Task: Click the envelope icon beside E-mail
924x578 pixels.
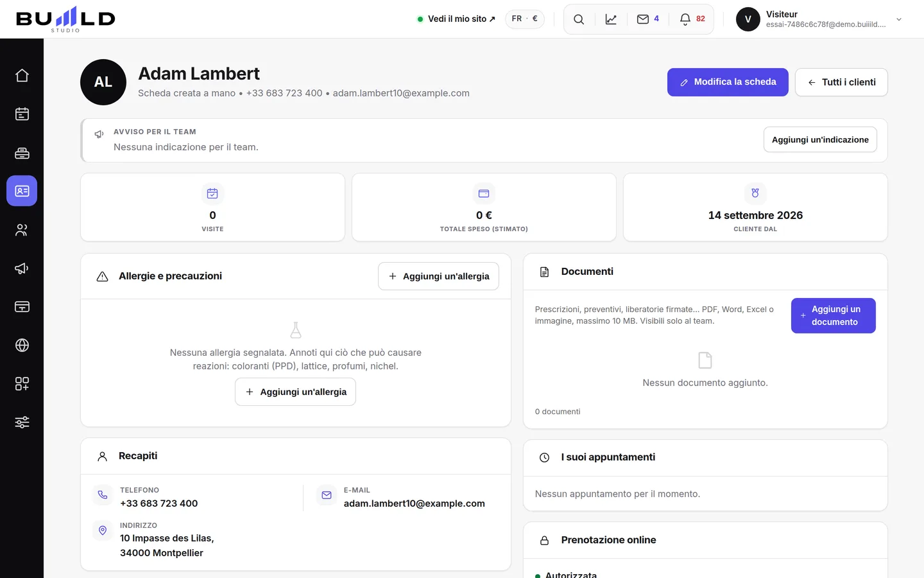Action: (x=327, y=495)
